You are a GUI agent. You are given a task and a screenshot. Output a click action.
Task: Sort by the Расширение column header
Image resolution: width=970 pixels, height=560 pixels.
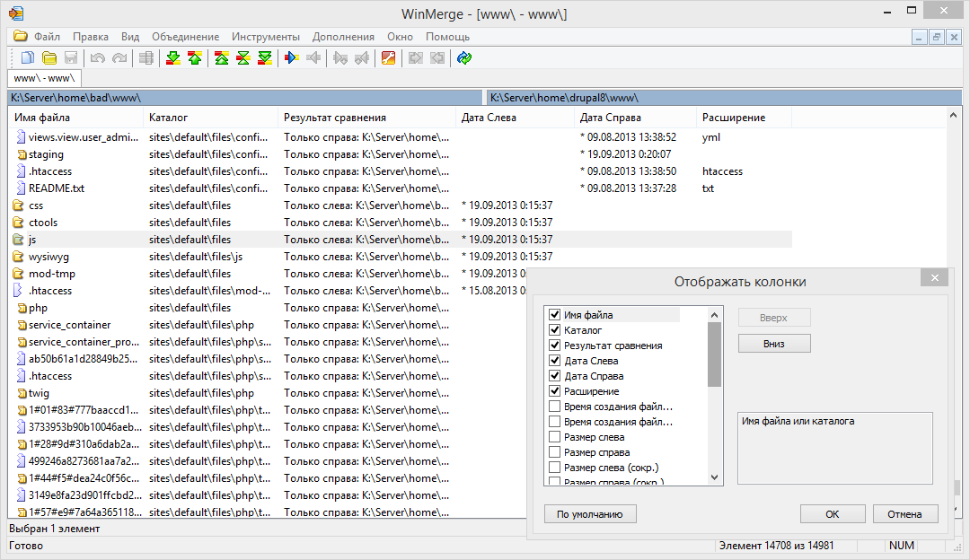745,118
